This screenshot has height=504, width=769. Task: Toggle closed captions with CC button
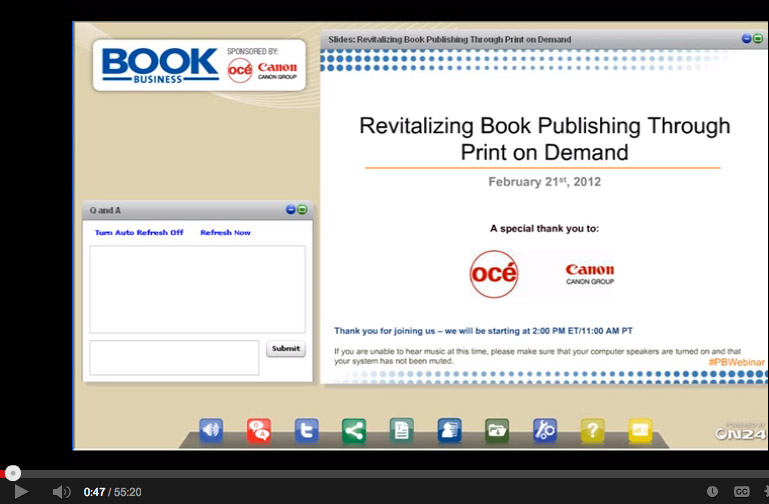tap(741, 492)
